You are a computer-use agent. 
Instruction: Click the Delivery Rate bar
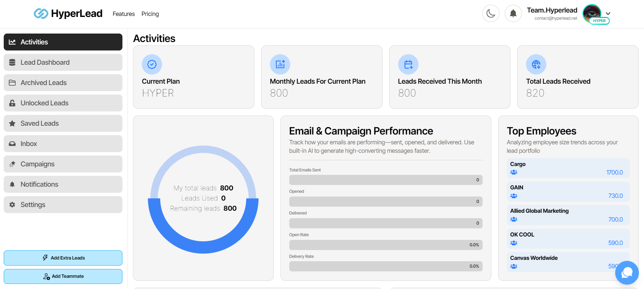tap(386, 266)
